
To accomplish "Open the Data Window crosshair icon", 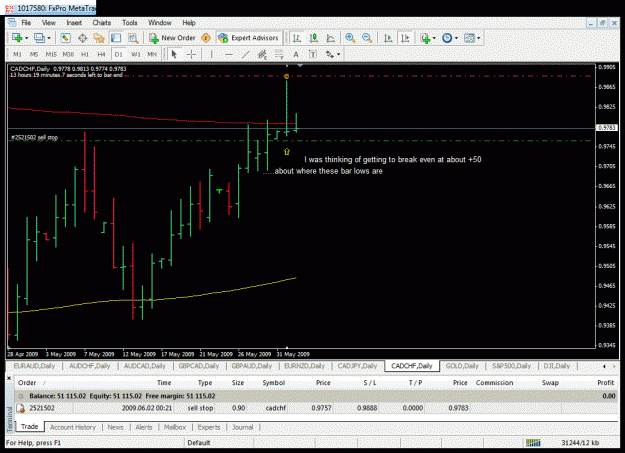I will (x=83, y=38).
